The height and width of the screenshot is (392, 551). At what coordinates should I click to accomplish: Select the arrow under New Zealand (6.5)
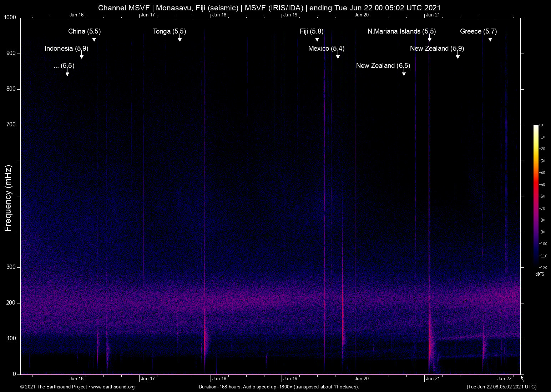404,73
